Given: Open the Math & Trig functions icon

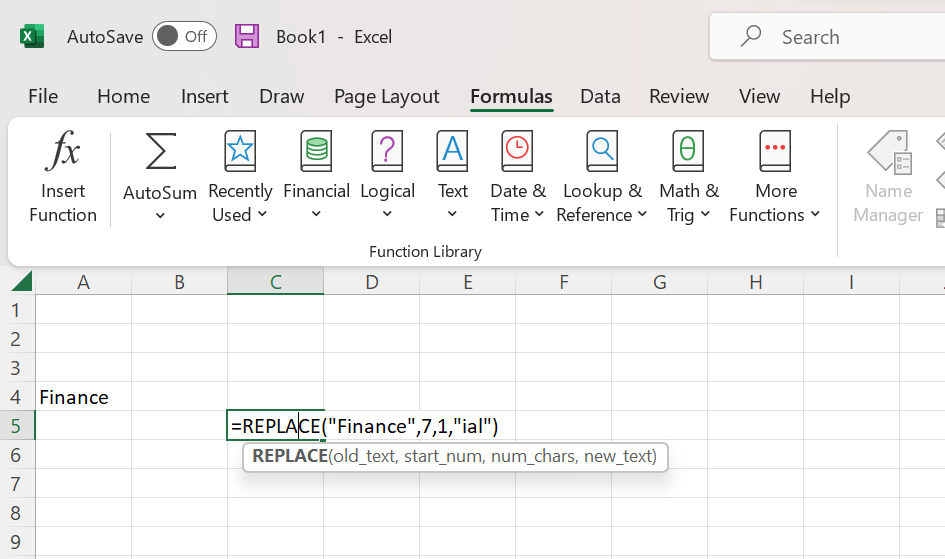Looking at the screenshot, I should click(x=688, y=152).
